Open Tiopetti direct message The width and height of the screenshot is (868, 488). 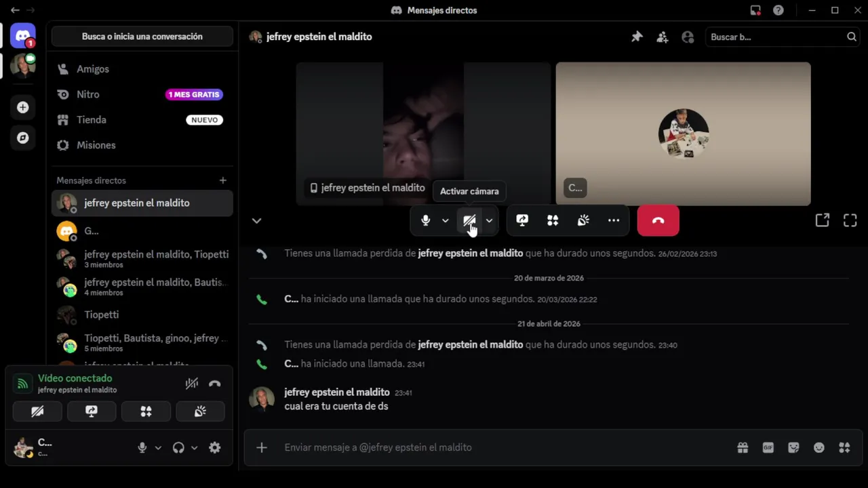[142, 314]
